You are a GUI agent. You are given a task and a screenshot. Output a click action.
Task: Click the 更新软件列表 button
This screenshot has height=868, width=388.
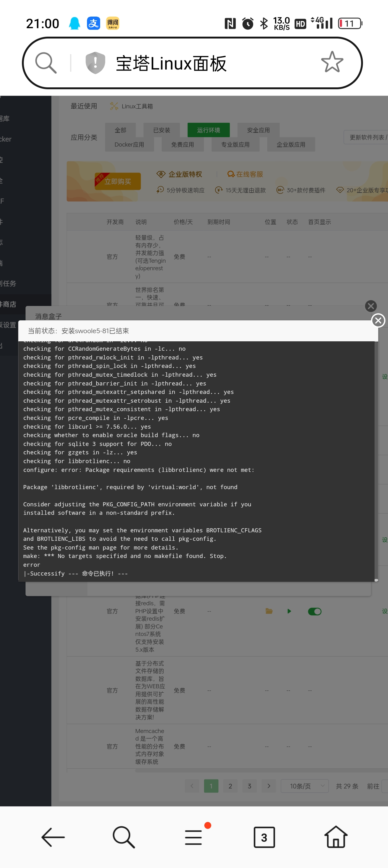click(x=366, y=137)
